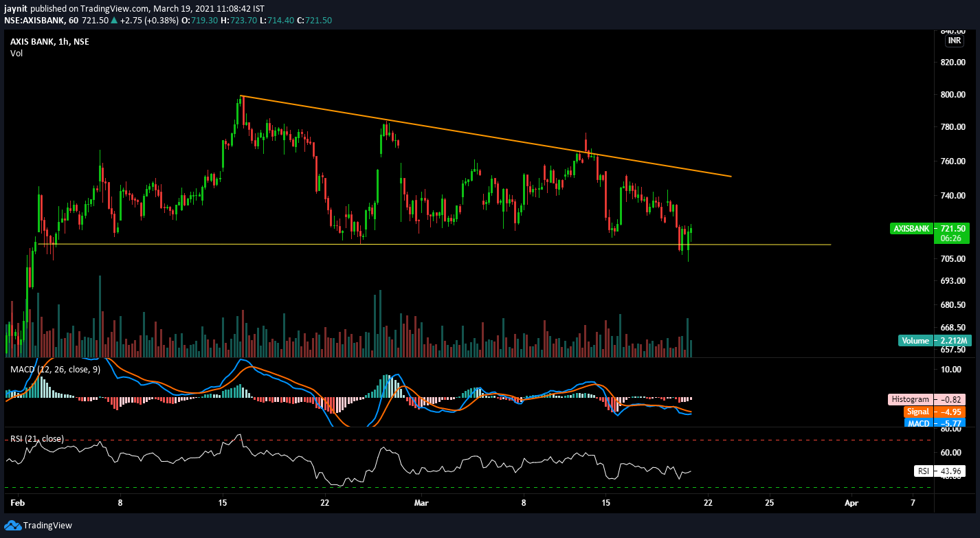Click the MACD (12, 26, close, 9) legend
Image resolution: width=980 pixels, height=538 pixels.
click(56, 370)
